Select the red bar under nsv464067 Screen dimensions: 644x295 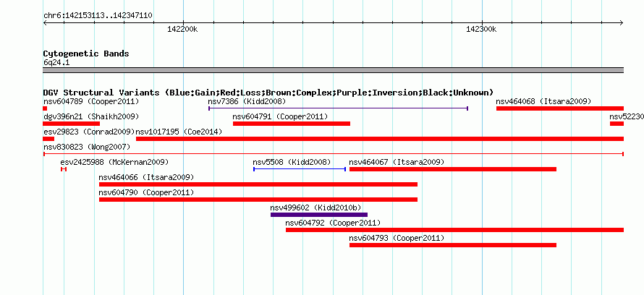click(452, 169)
